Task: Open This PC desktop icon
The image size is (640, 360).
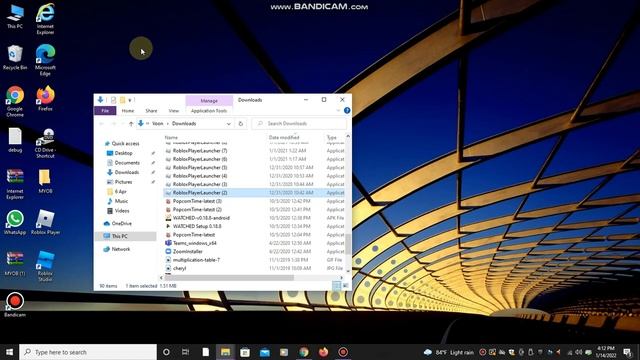Action: [x=15, y=16]
